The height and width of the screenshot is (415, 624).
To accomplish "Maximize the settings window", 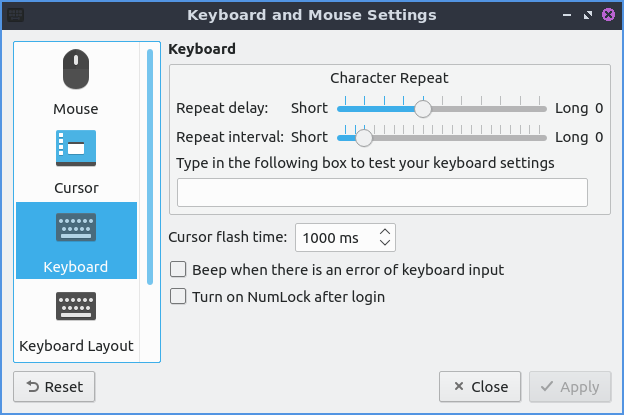I will point(587,15).
